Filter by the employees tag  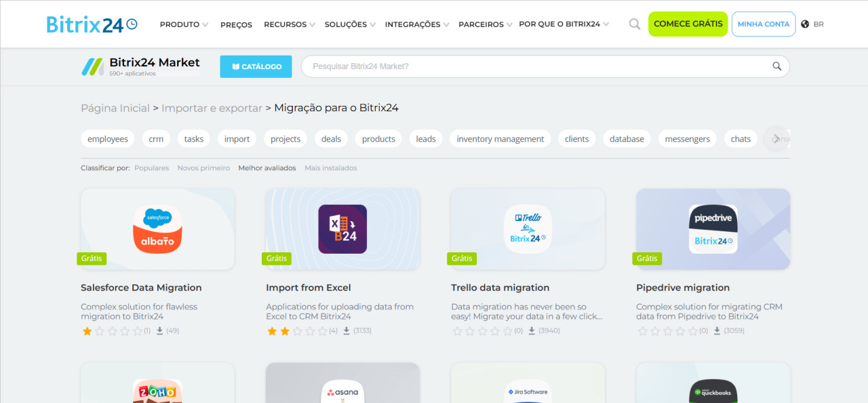[108, 139]
